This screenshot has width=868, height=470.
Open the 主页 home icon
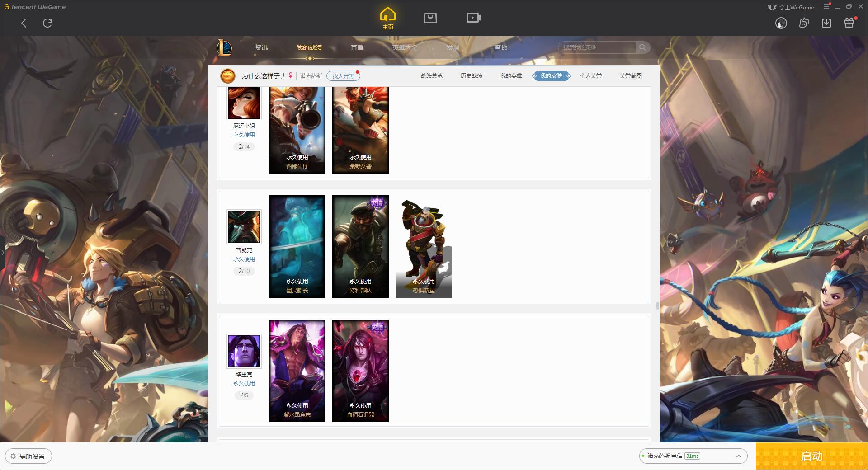(x=387, y=19)
